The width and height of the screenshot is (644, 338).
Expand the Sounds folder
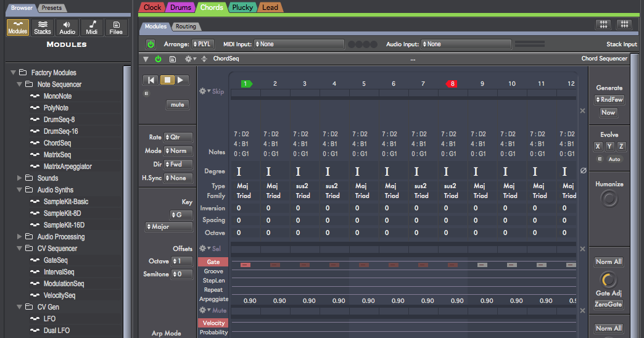point(19,178)
